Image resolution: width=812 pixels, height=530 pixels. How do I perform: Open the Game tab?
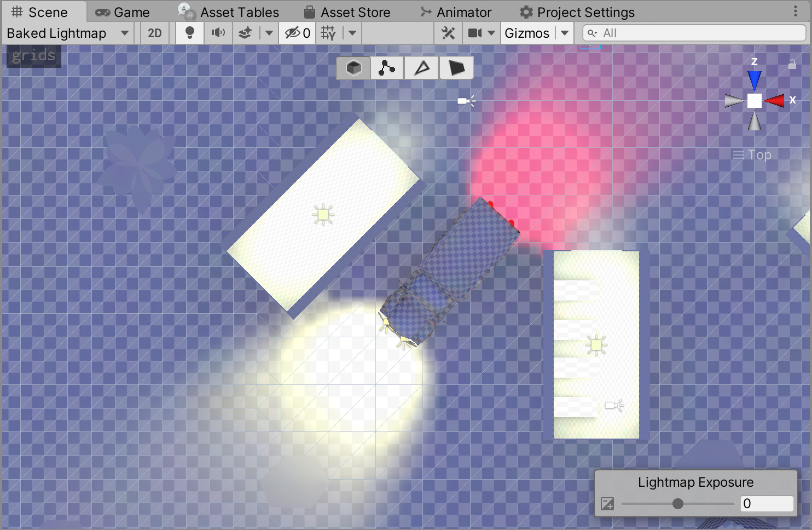tap(122, 12)
